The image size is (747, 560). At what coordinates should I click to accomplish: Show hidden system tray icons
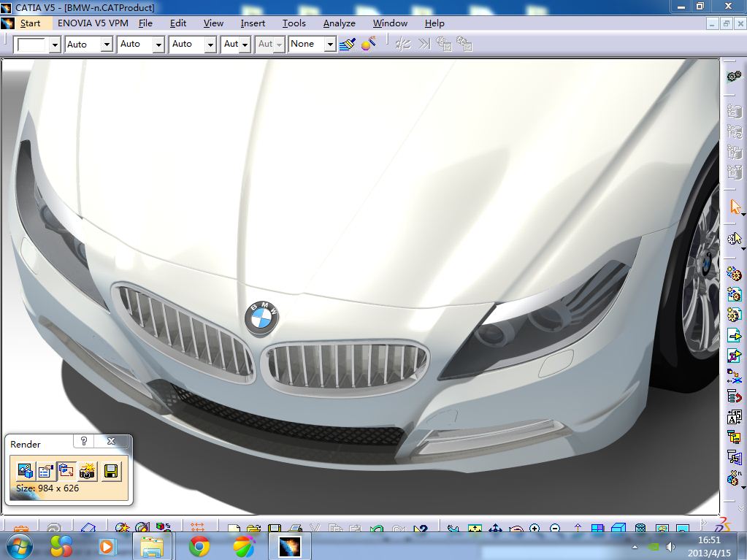click(x=635, y=547)
